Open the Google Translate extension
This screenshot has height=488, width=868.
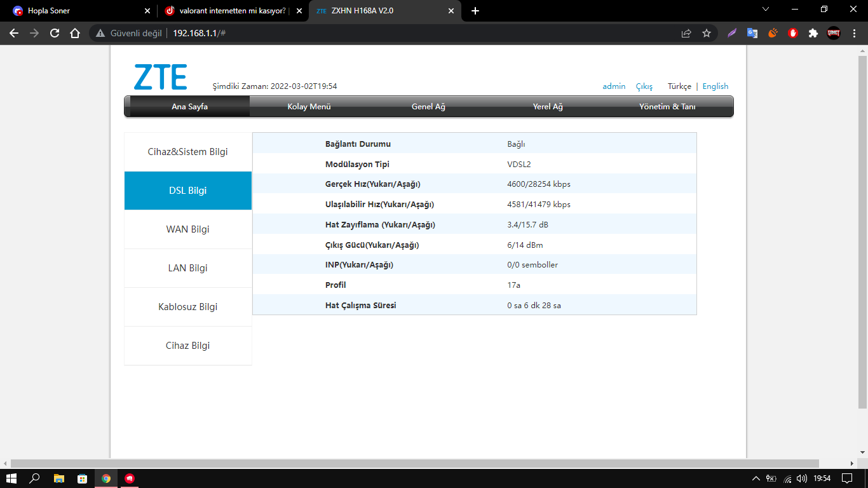752,33
